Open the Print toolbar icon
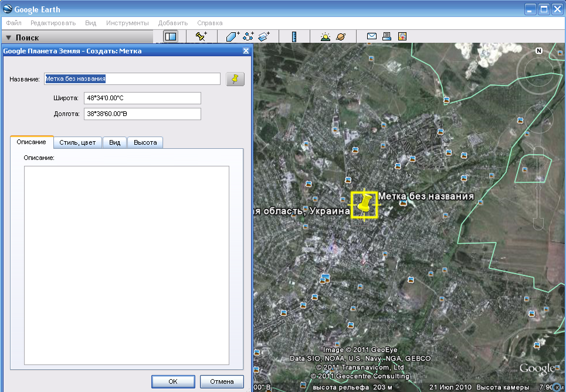 click(387, 36)
